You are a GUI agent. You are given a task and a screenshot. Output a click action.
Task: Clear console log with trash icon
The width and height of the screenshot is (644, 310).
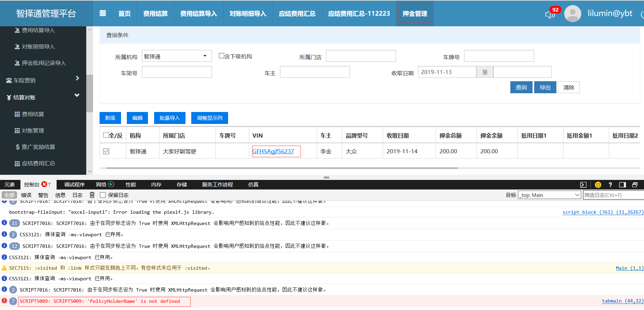coord(92,195)
